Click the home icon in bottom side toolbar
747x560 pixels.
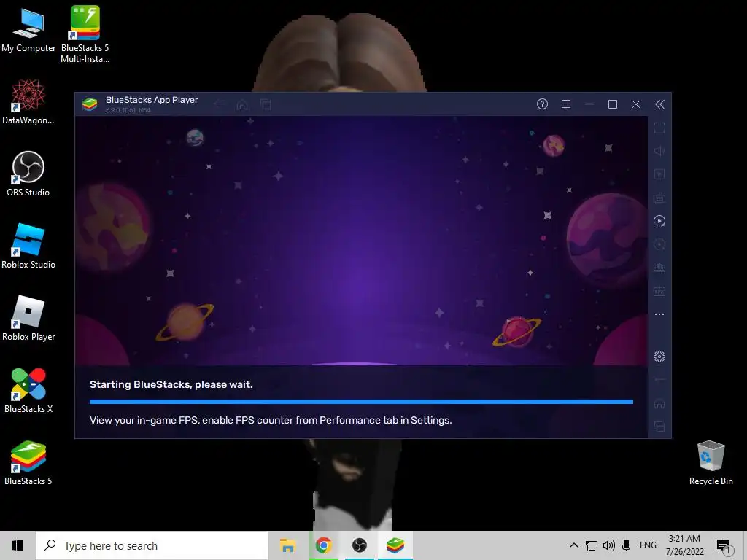pyautogui.click(x=659, y=404)
